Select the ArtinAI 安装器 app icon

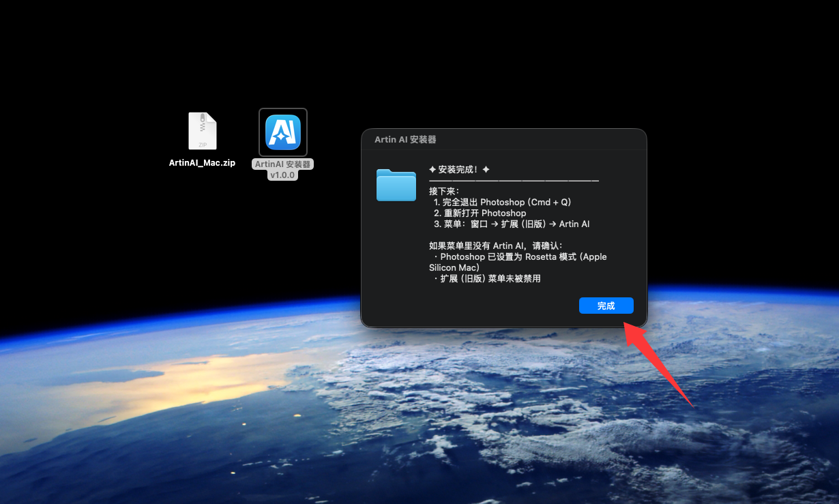[x=283, y=132]
